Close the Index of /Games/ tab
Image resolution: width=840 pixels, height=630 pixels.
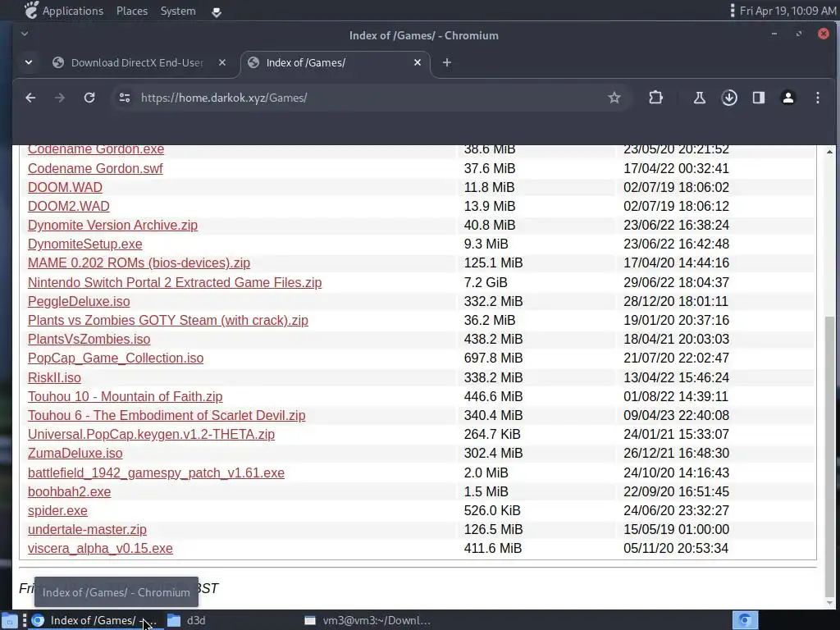pos(418,62)
